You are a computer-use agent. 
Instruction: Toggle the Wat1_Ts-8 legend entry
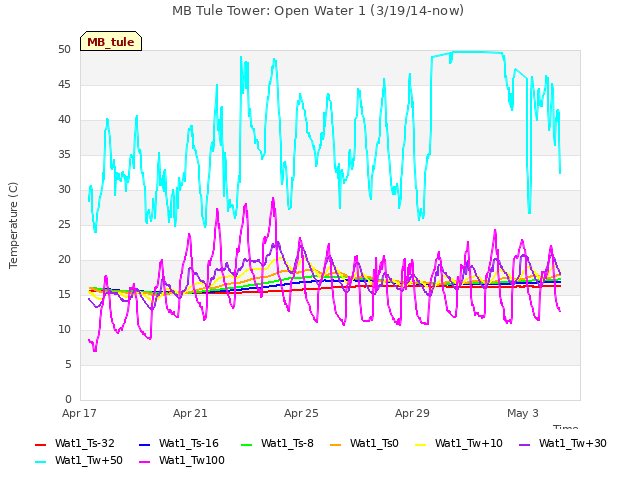[x=277, y=444]
